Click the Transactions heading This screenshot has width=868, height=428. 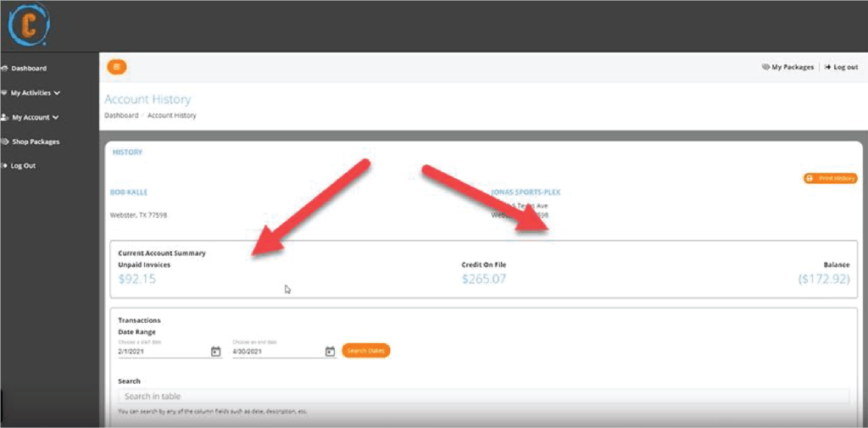140,320
